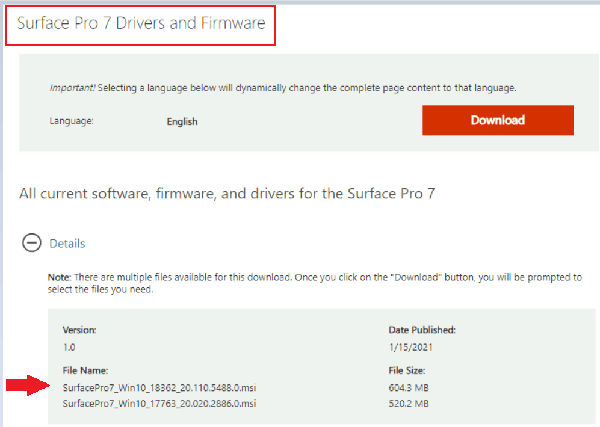Click the Version heading
Viewport: 600px width, 427px height.
(80, 328)
